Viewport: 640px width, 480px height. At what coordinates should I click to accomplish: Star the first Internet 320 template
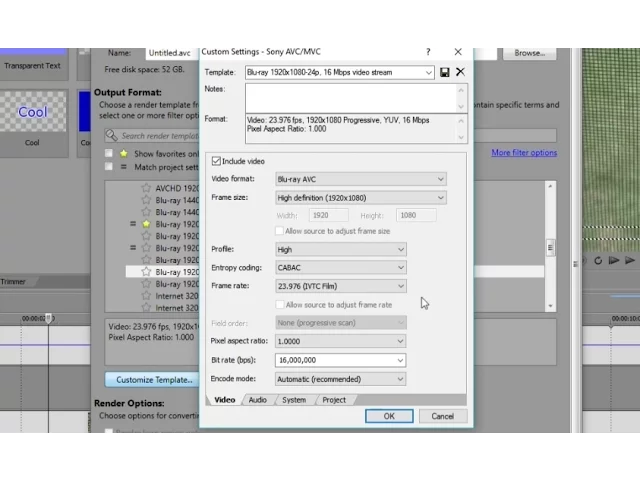coord(146,296)
